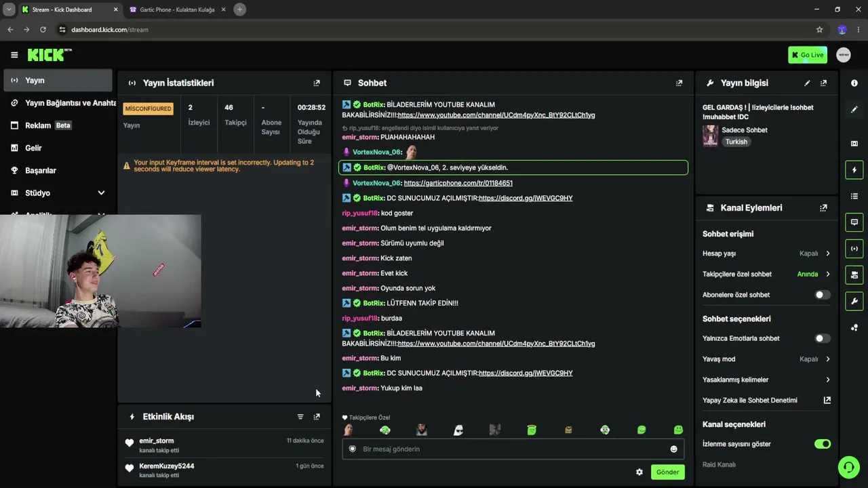This screenshot has width=868, height=488.
Task: Pop out the Sohbet chat panel
Action: (679, 83)
